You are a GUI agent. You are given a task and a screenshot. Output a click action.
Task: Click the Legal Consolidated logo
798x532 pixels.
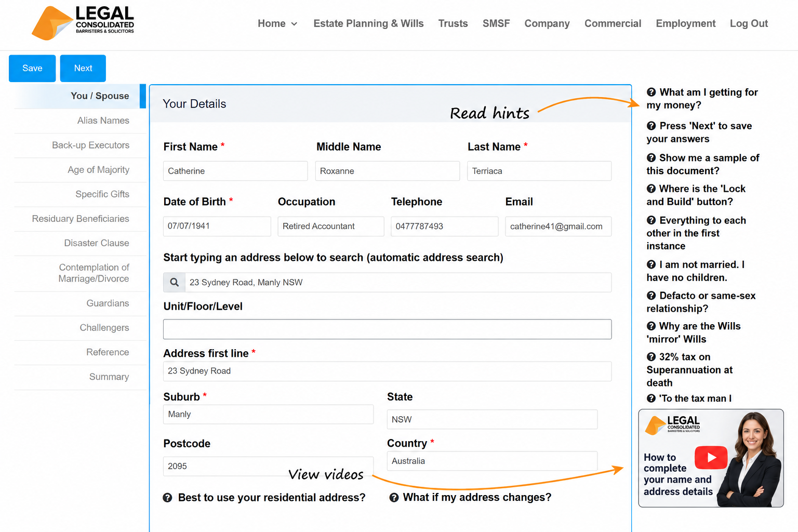point(83,23)
